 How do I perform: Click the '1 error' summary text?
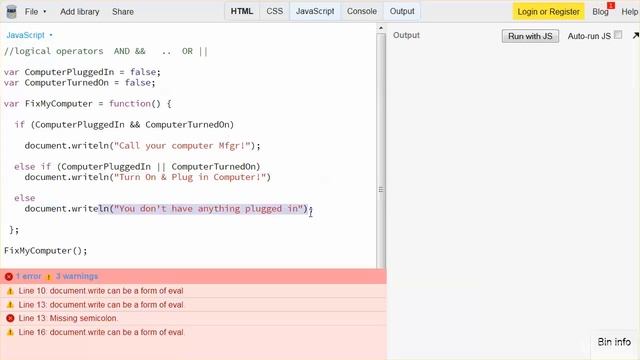pos(29,276)
